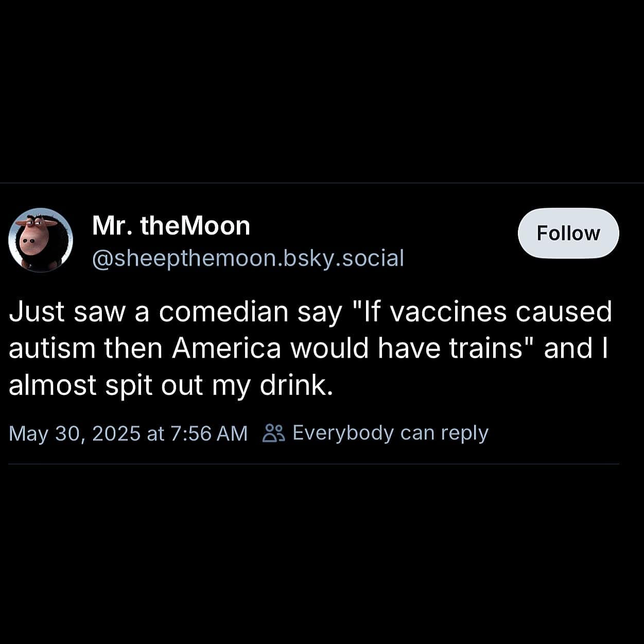The image size is (644, 644).
Task: Open the @sheepthemoon.bsky.social handle link
Action: pyautogui.click(x=248, y=258)
